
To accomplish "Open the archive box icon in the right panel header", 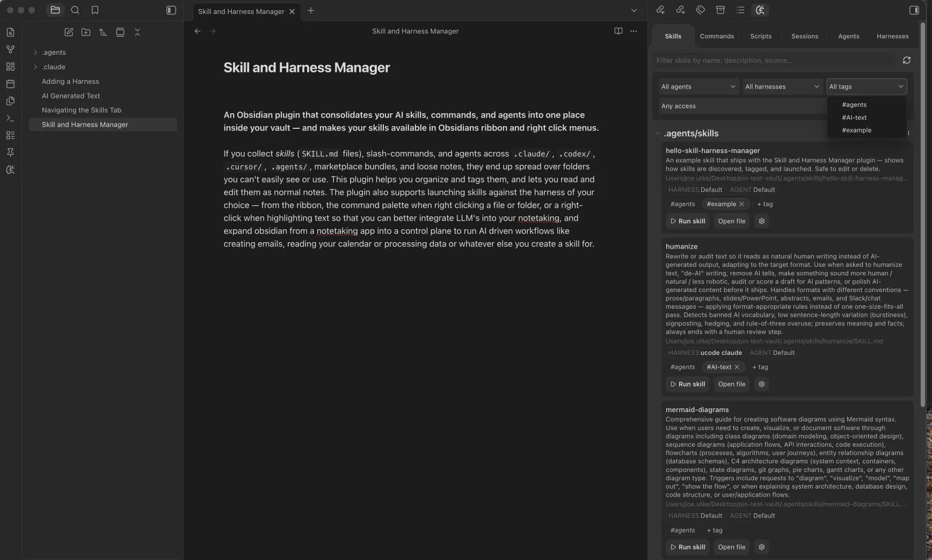I will click(x=720, y=10).
